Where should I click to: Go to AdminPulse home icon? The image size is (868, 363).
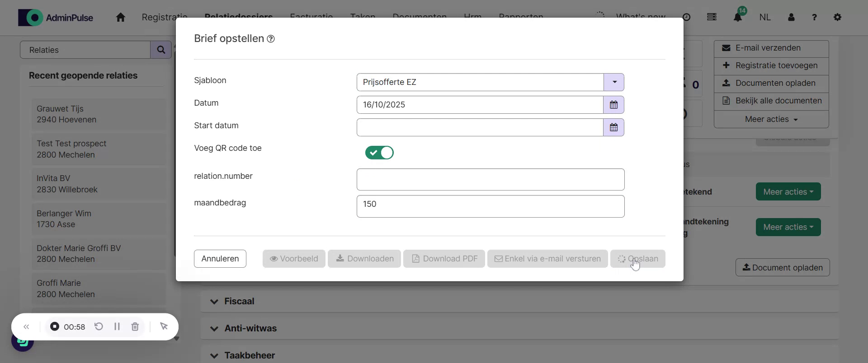pos(120,17)
